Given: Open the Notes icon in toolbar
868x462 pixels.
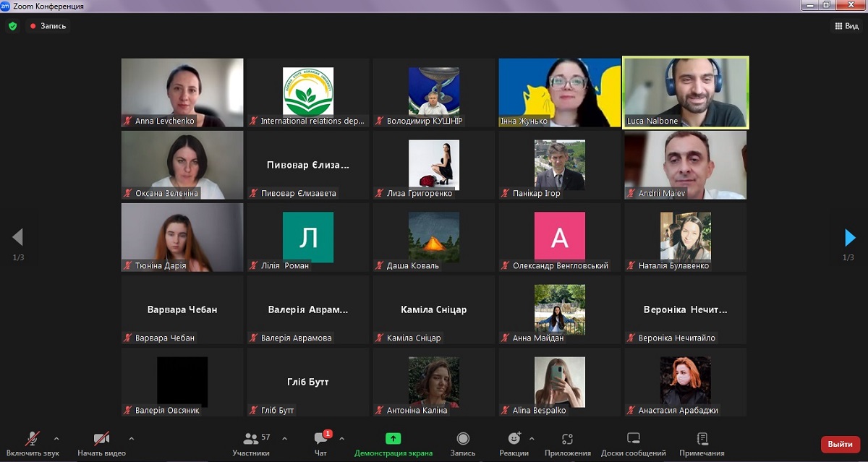Looking at the screenshot, I should 702,439.
